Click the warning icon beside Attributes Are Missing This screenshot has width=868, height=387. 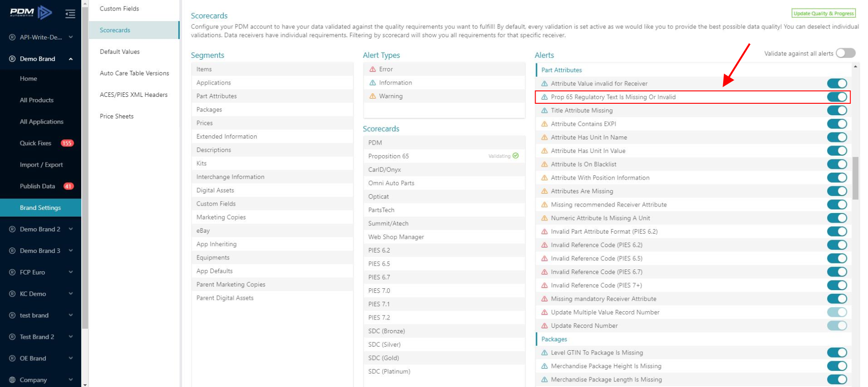[x=545, y=191]
